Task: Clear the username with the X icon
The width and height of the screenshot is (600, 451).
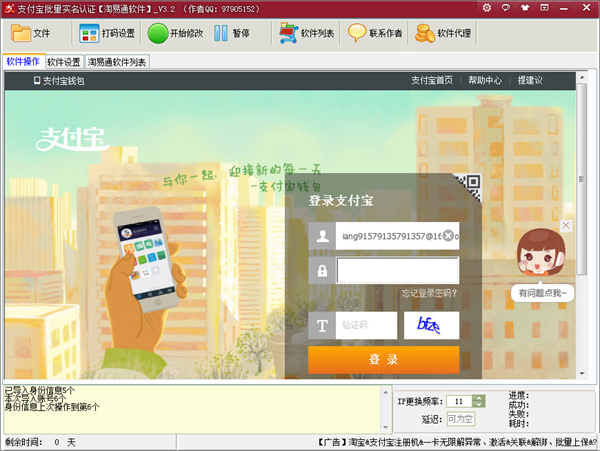Action: pos(448,236)
